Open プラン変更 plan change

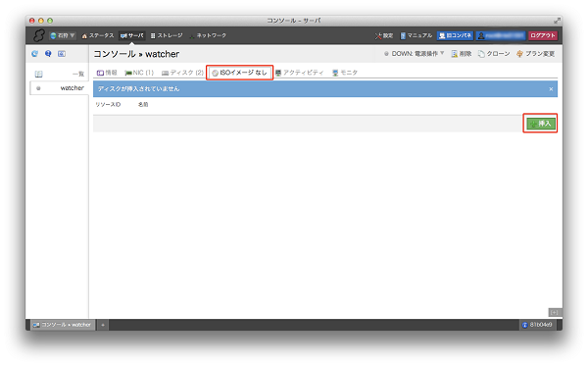pos(535,54)
